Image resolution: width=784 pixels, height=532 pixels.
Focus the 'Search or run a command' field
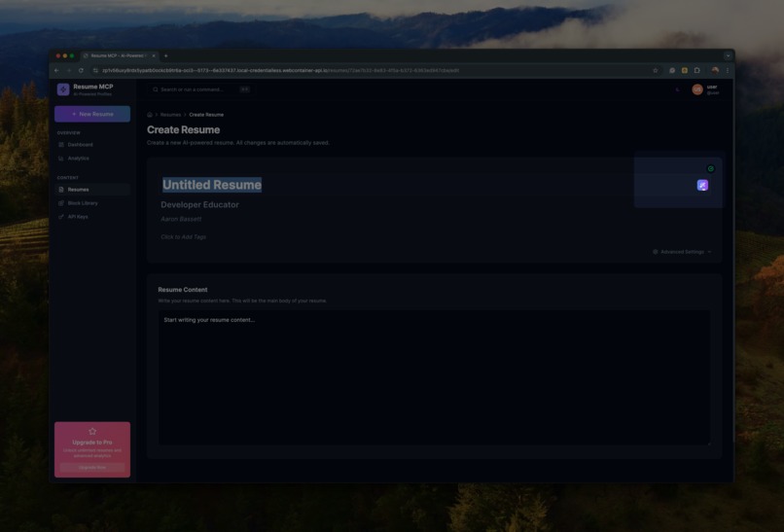[201, 89]
